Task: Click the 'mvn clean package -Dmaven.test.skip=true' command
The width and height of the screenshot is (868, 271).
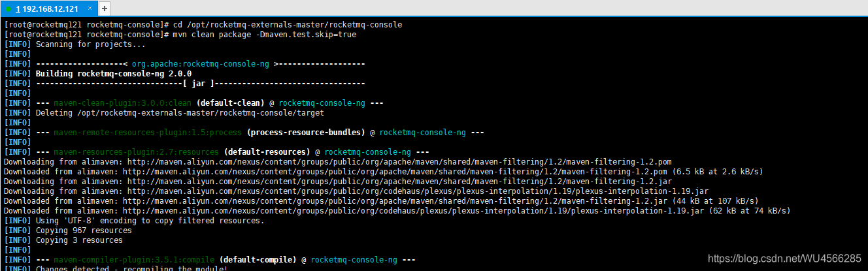Action: pos(265,35)
